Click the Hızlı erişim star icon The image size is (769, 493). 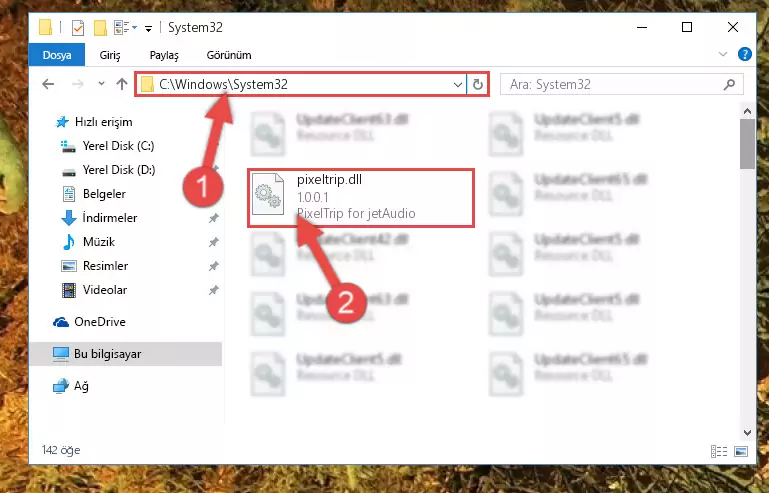pos(62,122)
